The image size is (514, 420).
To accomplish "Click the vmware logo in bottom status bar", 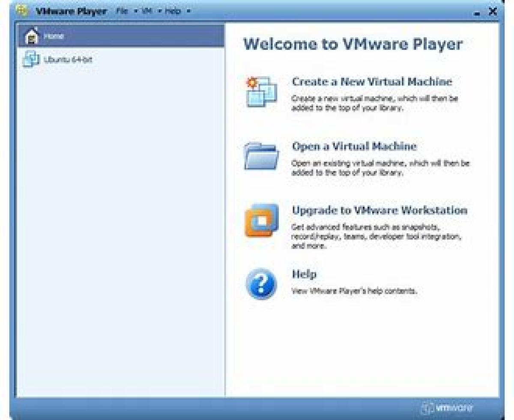I will [447, 407].
